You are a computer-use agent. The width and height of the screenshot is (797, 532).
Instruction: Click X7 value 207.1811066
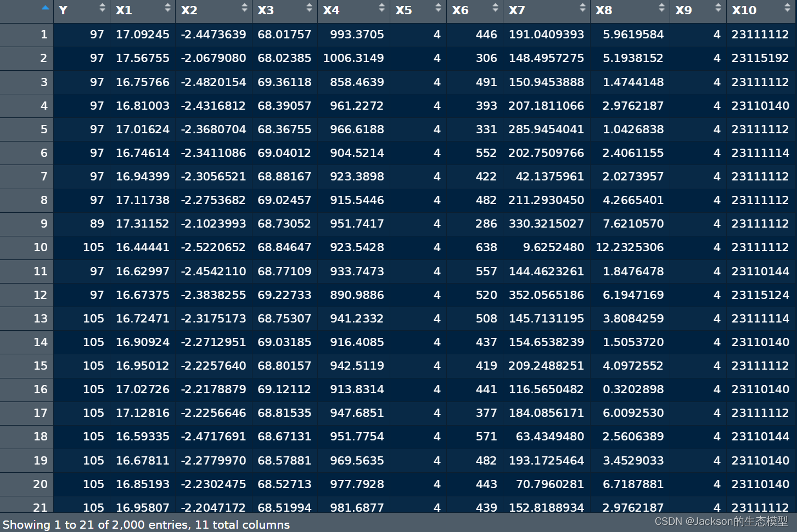pyautogui.click(x=546, y=106)
